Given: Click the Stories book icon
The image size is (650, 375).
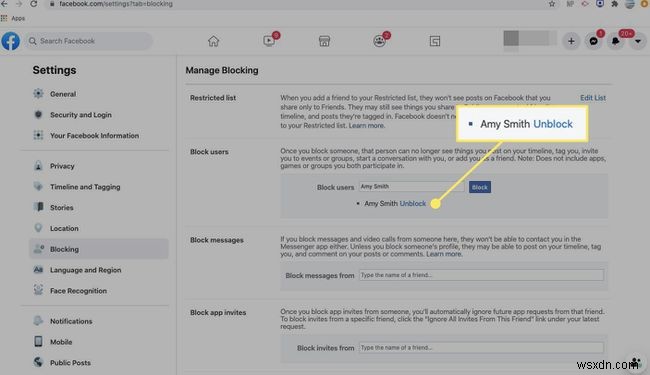Looking at the screenshot, I should (x=38, y=207).
